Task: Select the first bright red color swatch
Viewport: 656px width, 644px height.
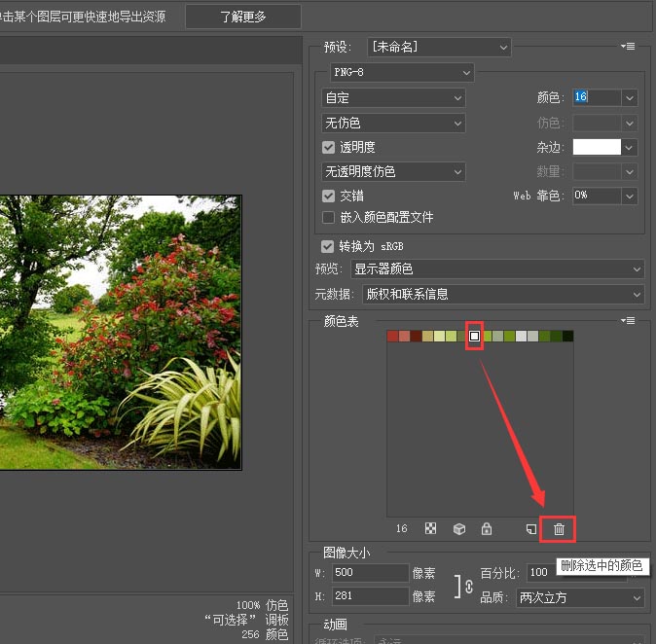Action: coord(393,336)
